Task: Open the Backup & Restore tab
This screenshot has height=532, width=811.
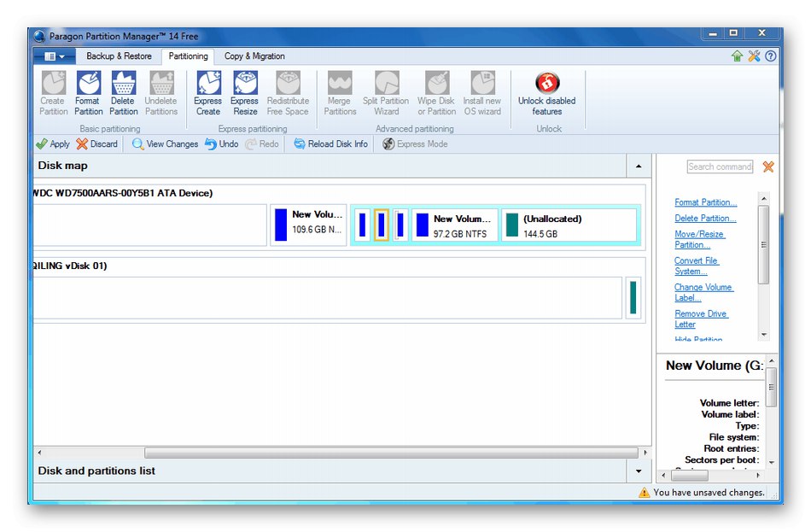Action: (x=119, y=56)
